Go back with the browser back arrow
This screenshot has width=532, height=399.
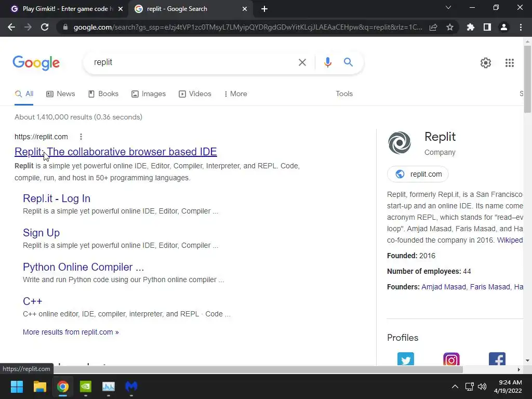point(11,27)
